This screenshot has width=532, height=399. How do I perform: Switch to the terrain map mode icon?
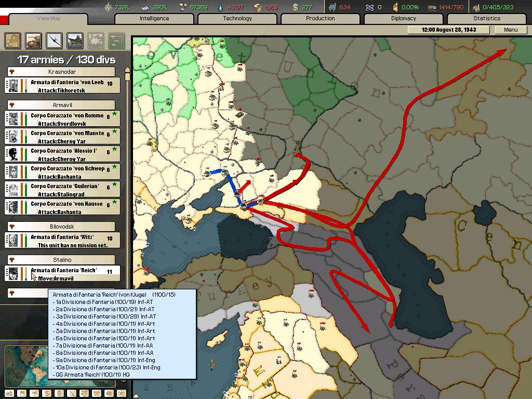[10, 393]
